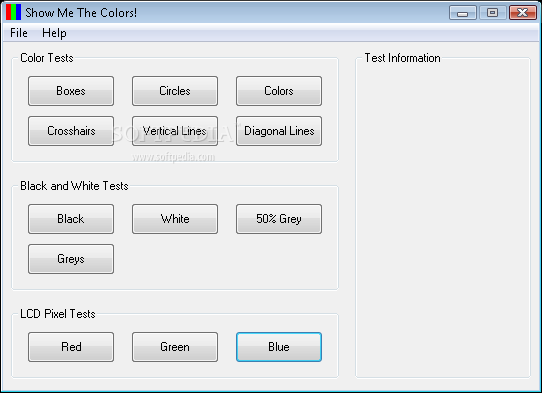Run the Circles color test
The height and width of the screenshot is (393, 542).
[x=175, y=91]
